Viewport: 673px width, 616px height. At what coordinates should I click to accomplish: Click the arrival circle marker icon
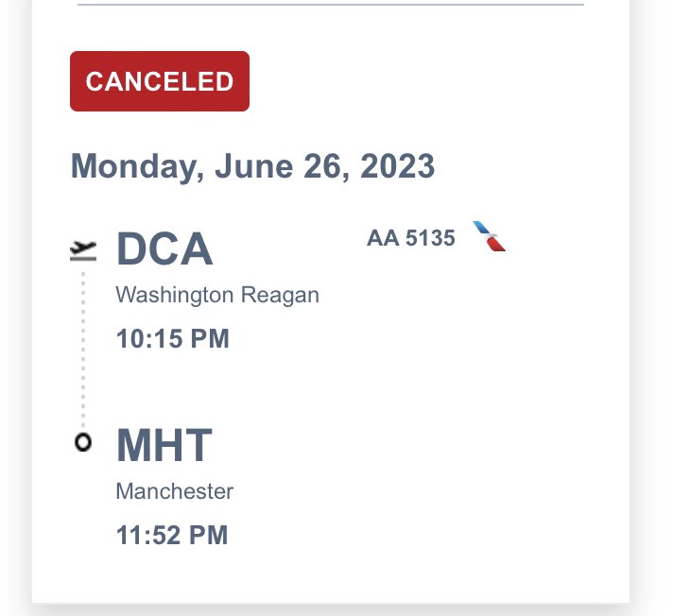click(83, 442)
